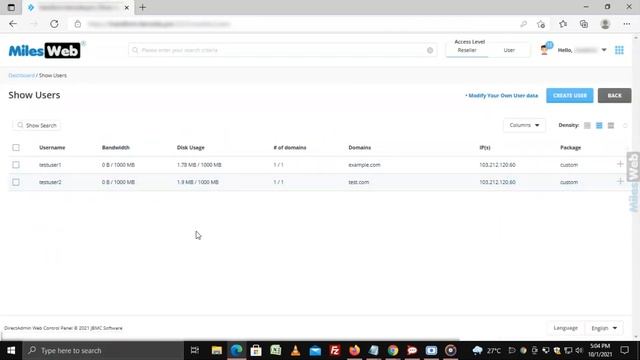
Task: Tick the testuser2 checkbox
Action: [16, 182]
